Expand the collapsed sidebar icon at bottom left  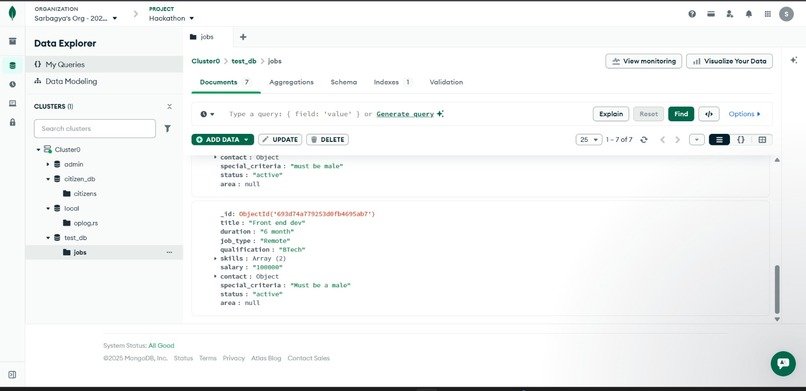click(x=12, y=375)
